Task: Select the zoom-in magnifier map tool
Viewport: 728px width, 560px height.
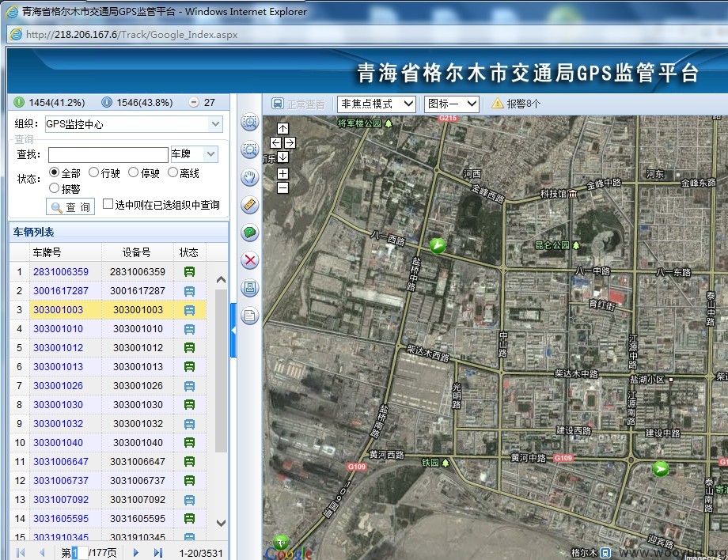Action: (x=250, y=123)
